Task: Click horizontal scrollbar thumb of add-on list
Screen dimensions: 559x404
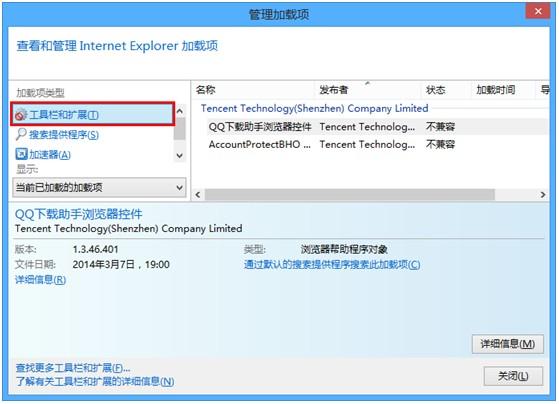Action: tap(350, 195)
